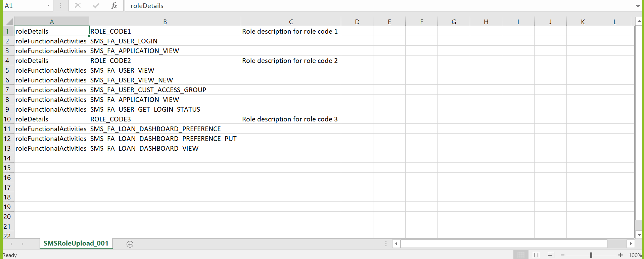The height and width of the screenshot is (259, 644).
Task: Add a new sheet with plus icon
Action: pos(130,244)
